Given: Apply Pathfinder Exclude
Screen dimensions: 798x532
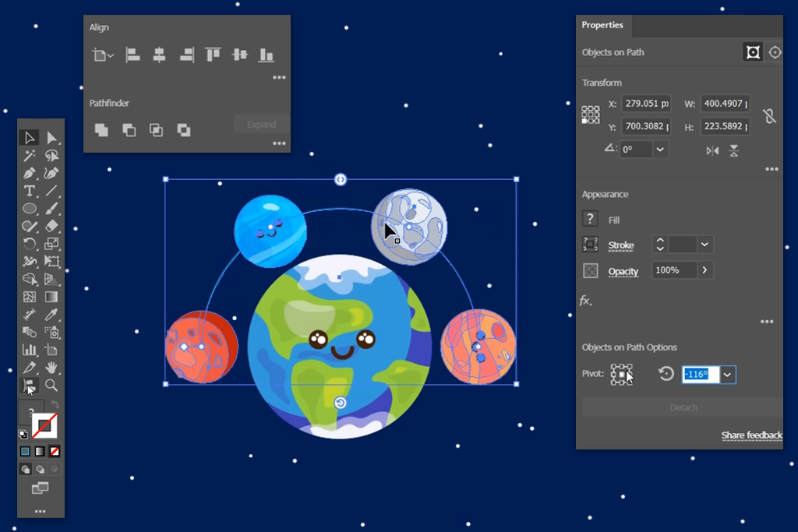Looking at the screenshot, I should coord(184,130).
